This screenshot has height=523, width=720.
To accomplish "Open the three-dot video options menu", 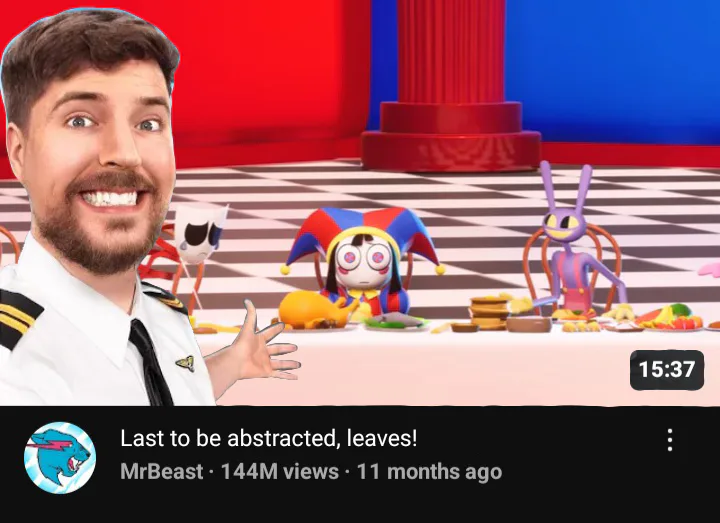I will point(670,440).
